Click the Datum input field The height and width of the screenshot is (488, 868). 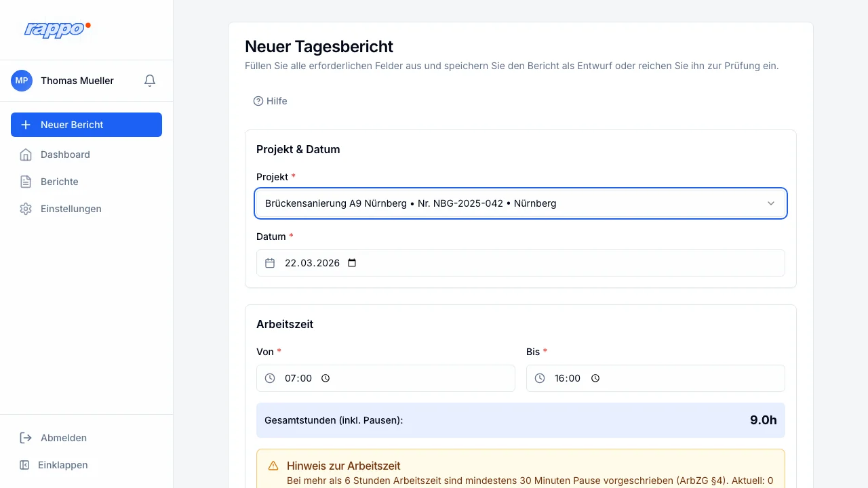(521, 263)
